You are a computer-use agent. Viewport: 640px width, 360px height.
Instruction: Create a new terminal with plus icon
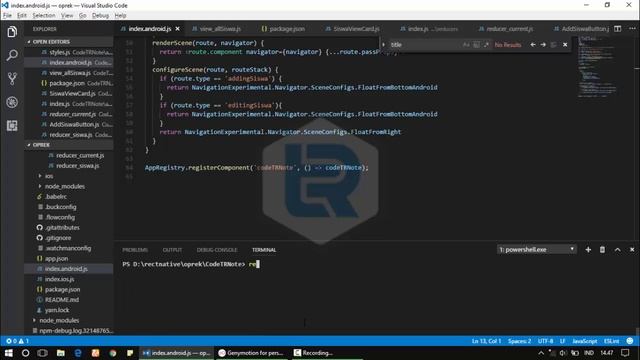coord(588,249)
